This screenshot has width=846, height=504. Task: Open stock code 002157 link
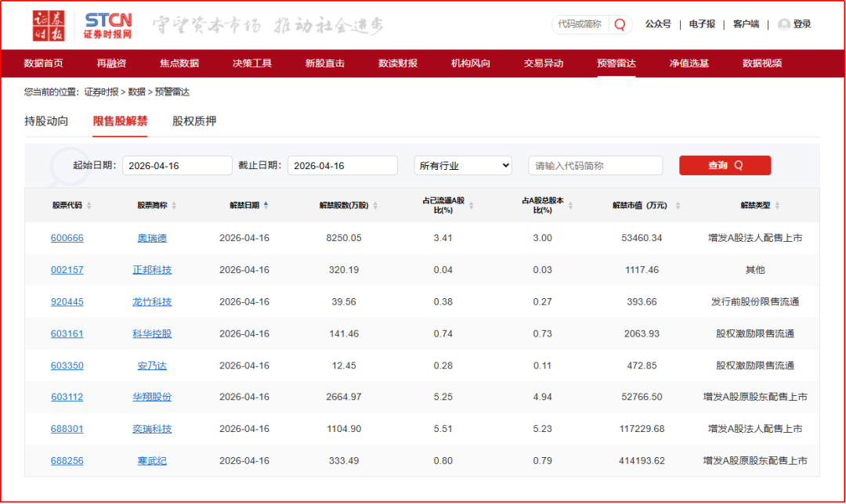67,269
